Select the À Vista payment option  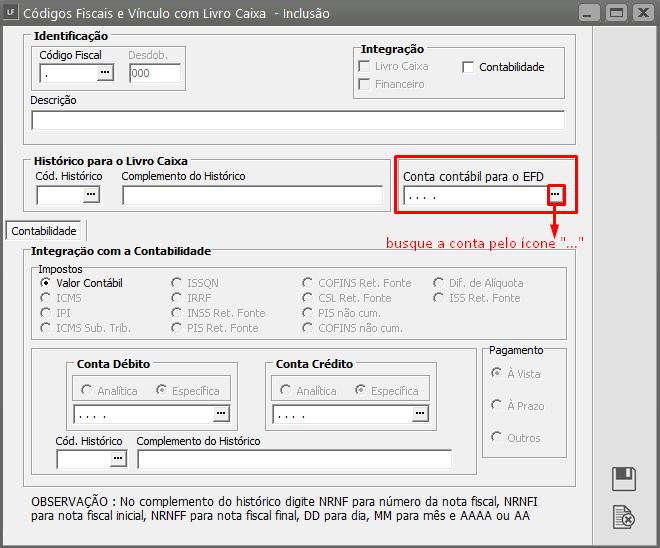(497, 373)
